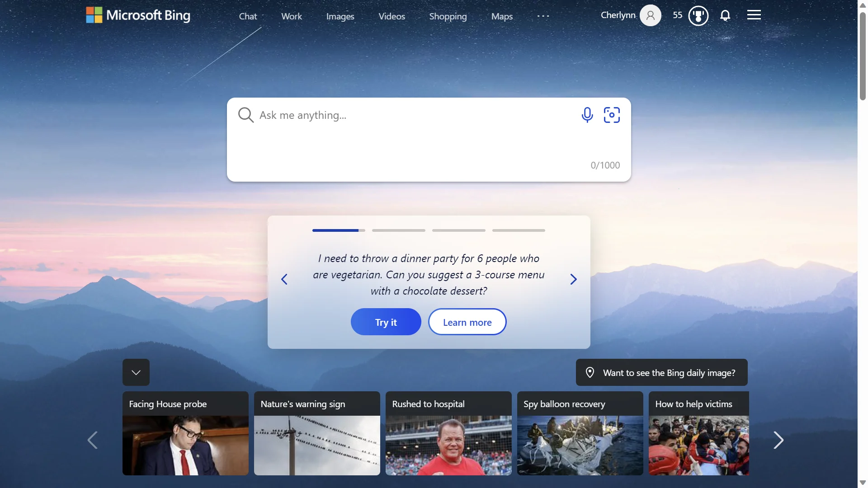Select the Chat navigation tab
The width and height of the screenshot is (868, 488).
[x=247, y=15]
